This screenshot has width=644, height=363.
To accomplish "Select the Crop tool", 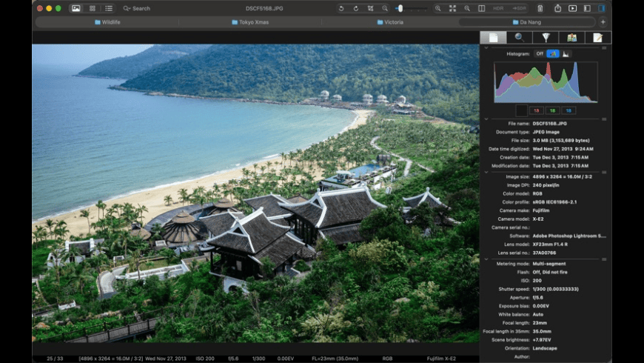I will (x=370, y=8).
